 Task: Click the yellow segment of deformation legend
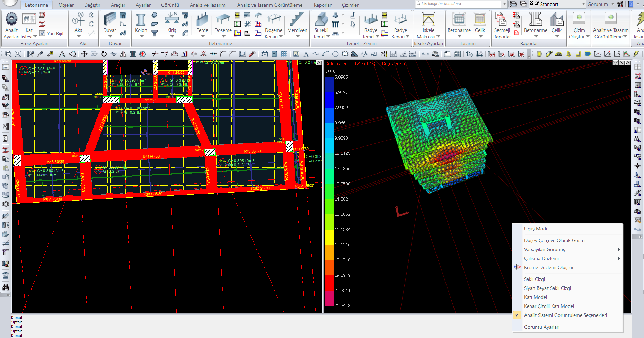pyautogui.click(x=329, y=237)
